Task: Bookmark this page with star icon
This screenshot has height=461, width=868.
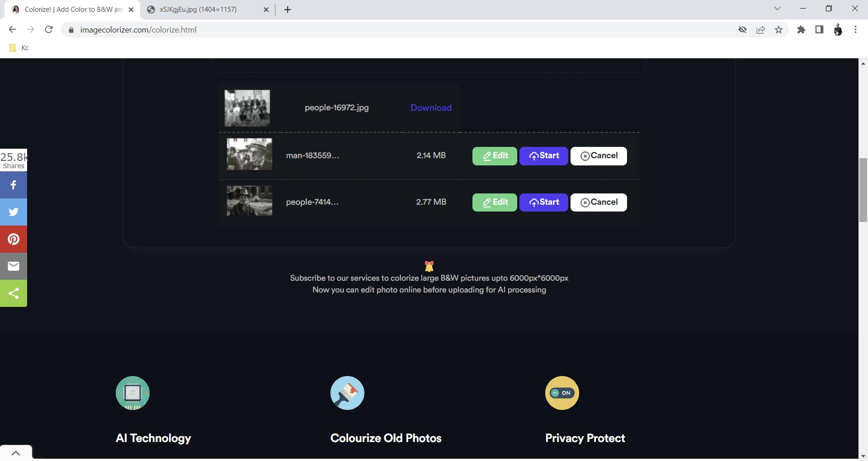Action: tap(778, 30)
